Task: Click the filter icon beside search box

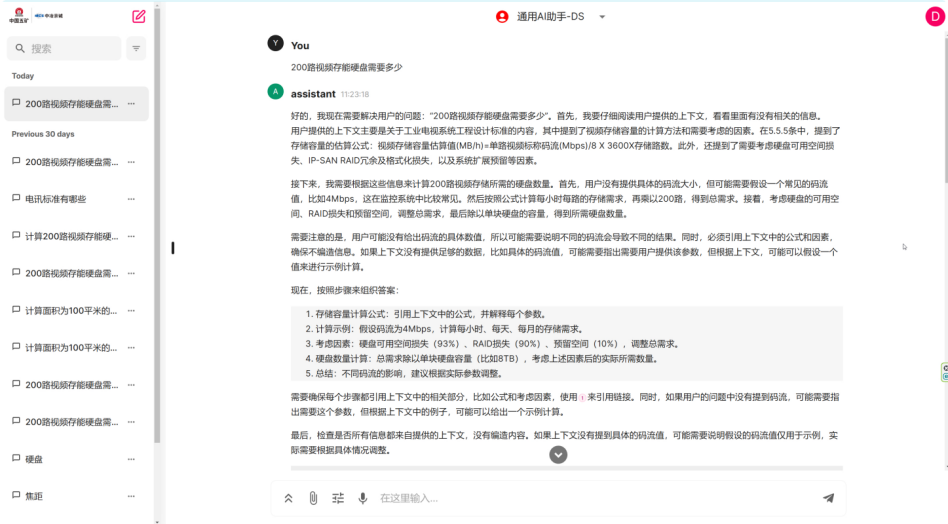Action: (136, 48)
